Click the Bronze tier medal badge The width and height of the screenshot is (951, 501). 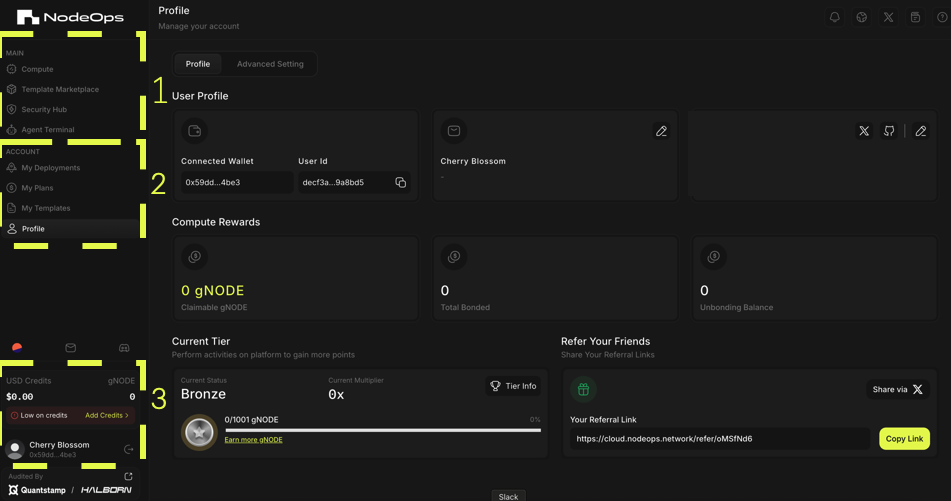click(199, 432)
